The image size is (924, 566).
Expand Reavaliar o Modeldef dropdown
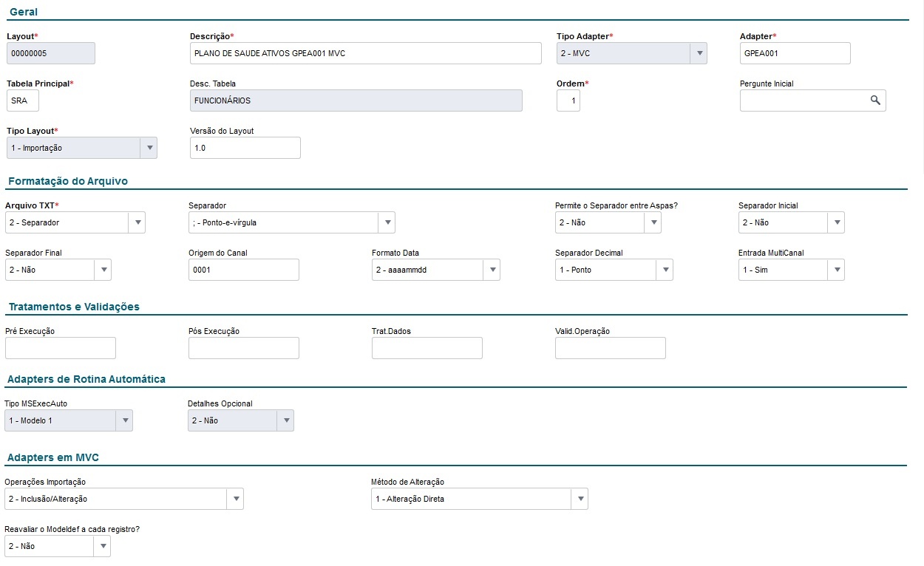[101, 546]
